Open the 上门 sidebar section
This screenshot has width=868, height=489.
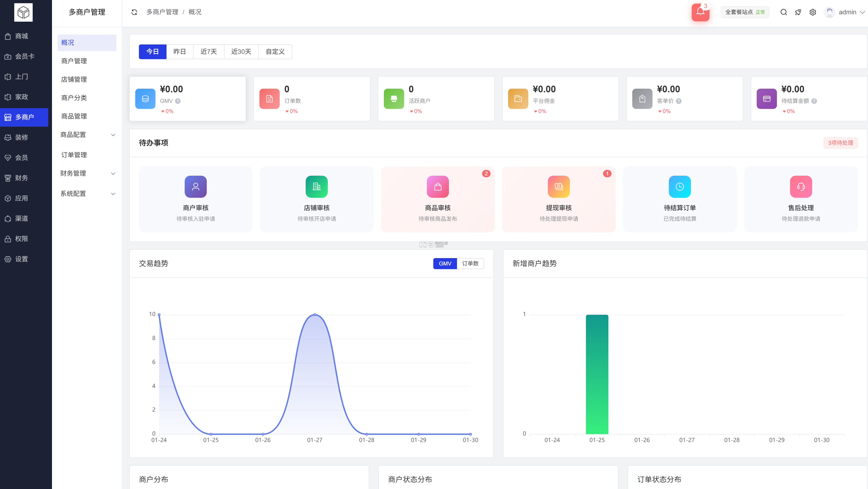click(x=24, y=77)
